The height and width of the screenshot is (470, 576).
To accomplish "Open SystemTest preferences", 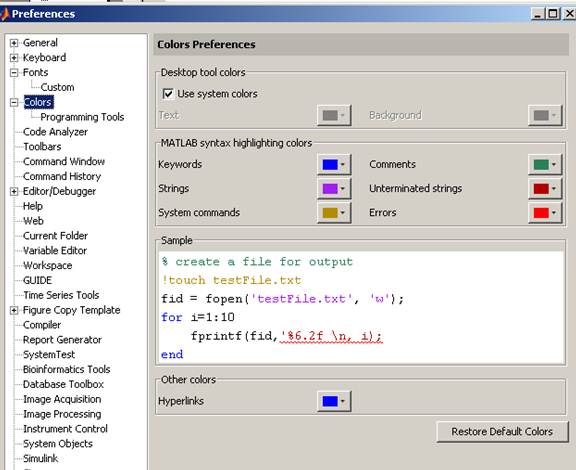I will click(x=49, y=355).
